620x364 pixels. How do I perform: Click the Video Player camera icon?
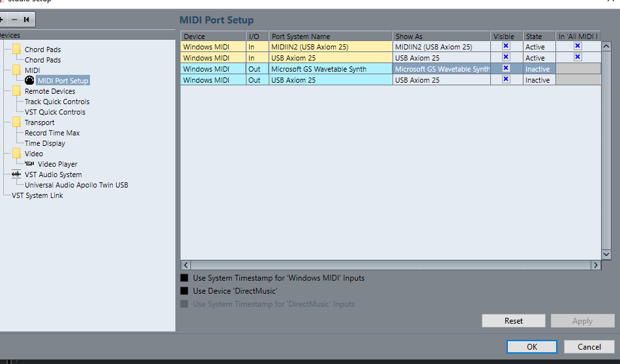click(29, 163)
